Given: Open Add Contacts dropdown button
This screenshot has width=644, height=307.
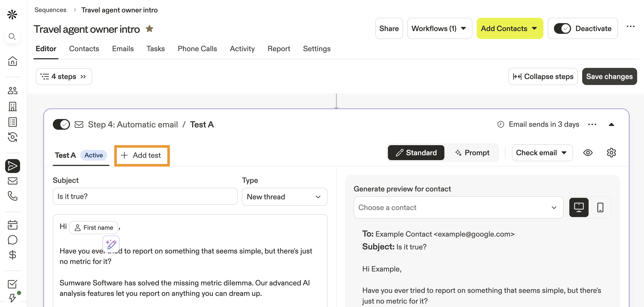Looking at the screenshot, I should 509,28.
